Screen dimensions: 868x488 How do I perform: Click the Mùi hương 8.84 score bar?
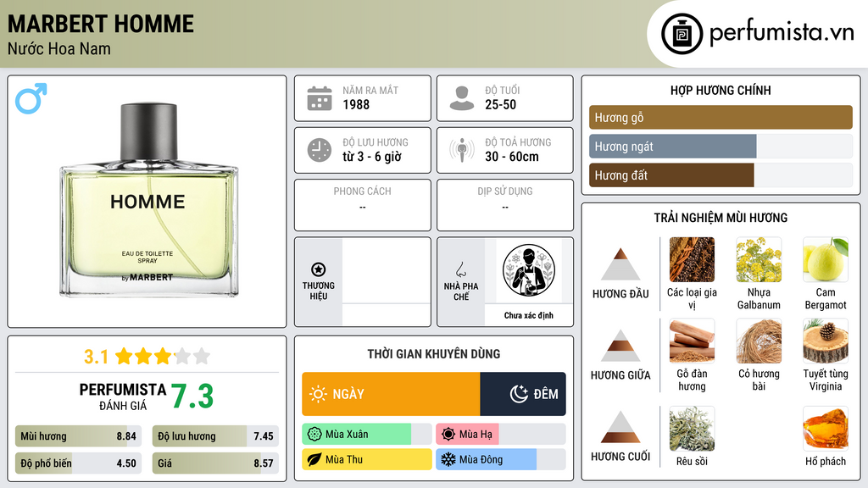79,436
